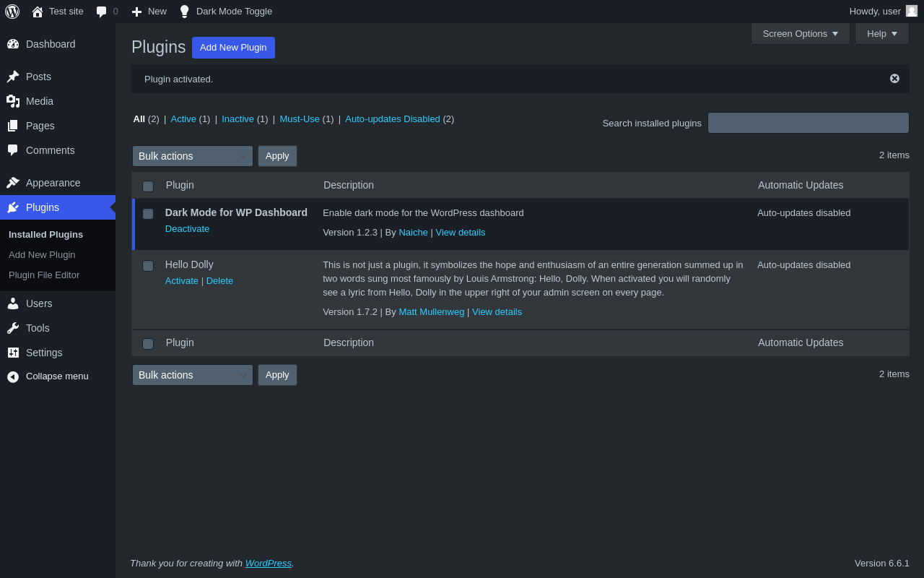Click the plus icon next to New
Viewport: 924px width, 578px height.
coord(136,12)
